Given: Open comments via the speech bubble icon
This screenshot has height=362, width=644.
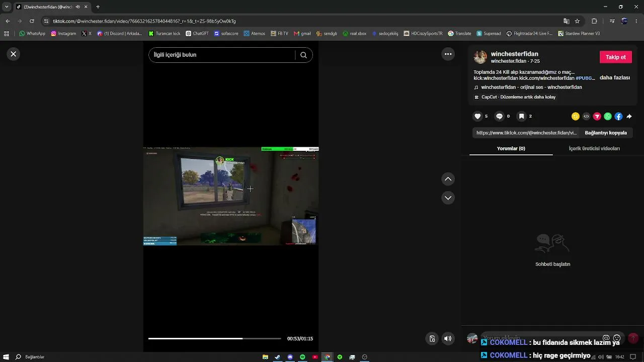Looking at the screenshot, I should [x=499, y=116].
